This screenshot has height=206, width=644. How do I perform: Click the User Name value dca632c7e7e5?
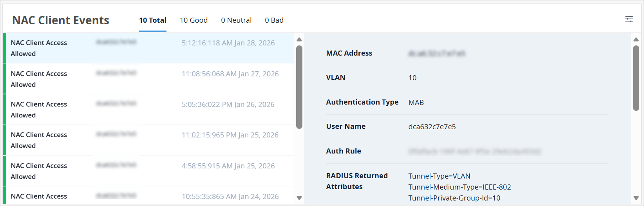point(432,127)
